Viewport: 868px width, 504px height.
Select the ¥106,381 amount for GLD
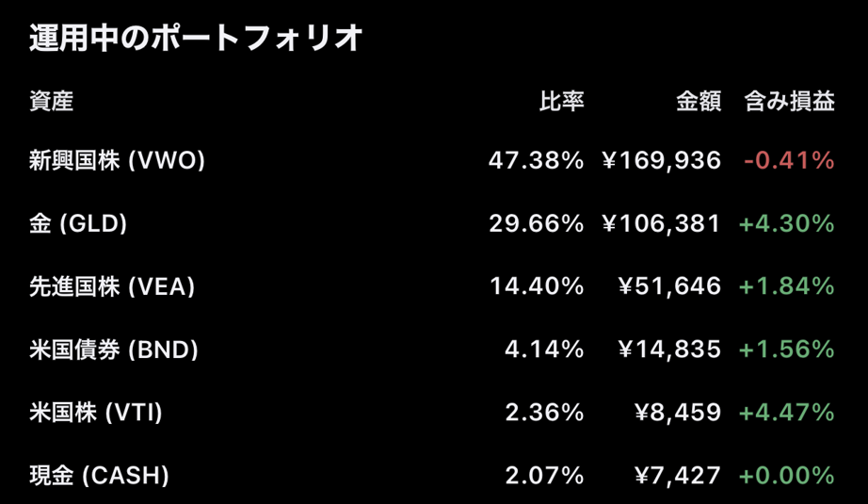point(662,224)
